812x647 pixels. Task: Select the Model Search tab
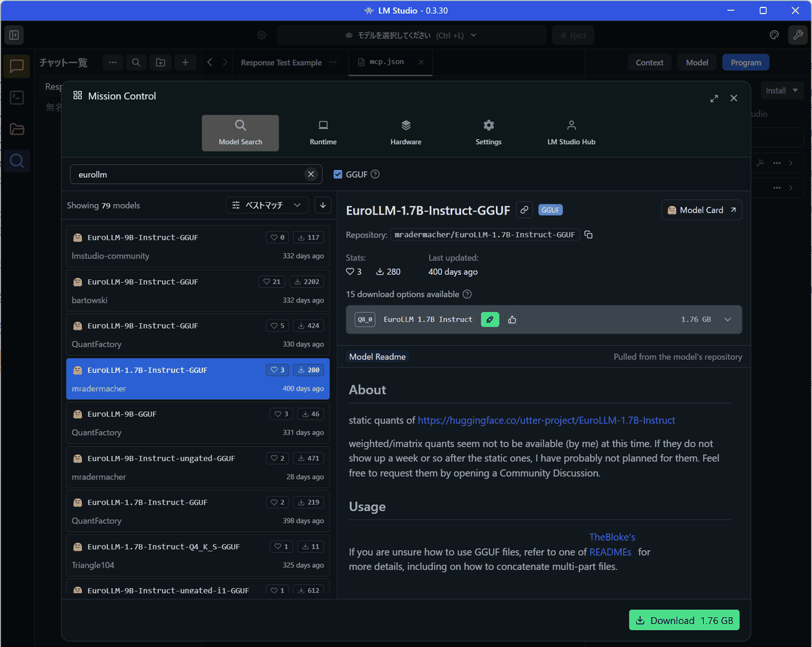240,133
